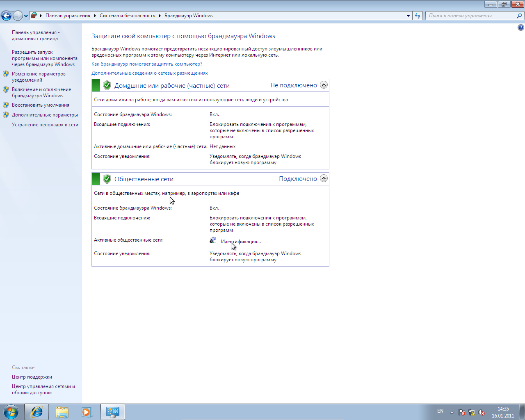Viewport: 525px width, 420px height.
Task: Click the window restore button
Action: tap(504, 4)
